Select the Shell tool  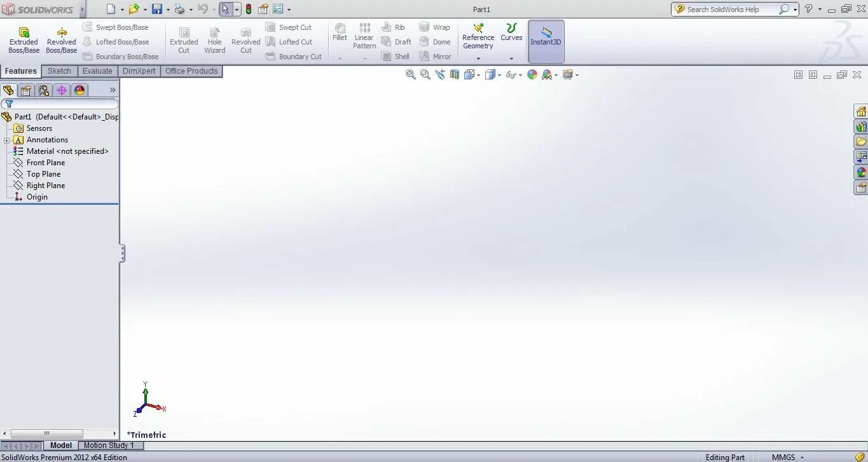point(396,57)
